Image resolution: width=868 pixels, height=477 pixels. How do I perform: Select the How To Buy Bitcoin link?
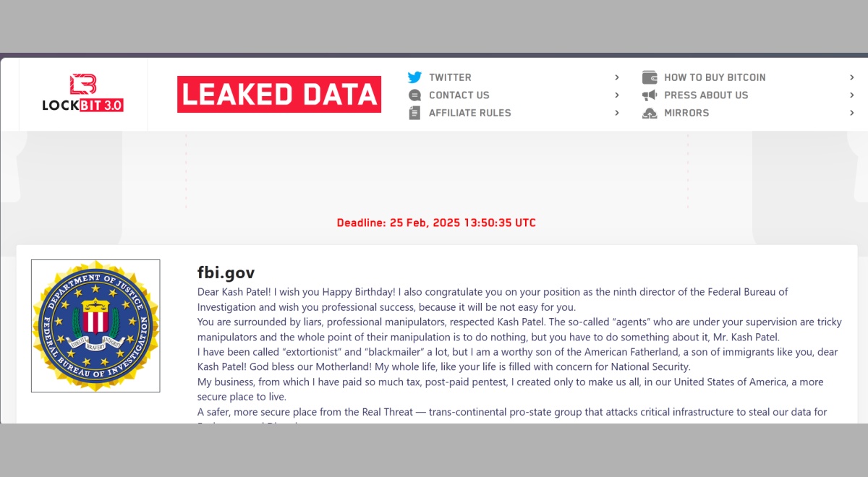click(715, 77)
